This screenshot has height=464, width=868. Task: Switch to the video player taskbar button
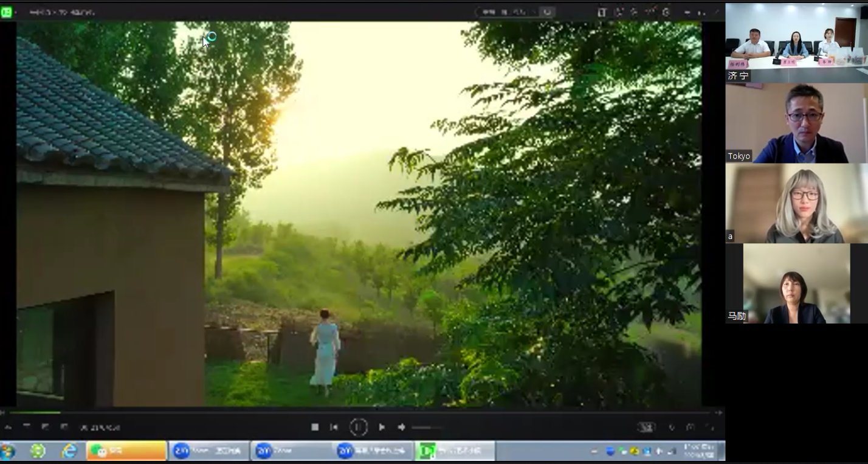455,451
